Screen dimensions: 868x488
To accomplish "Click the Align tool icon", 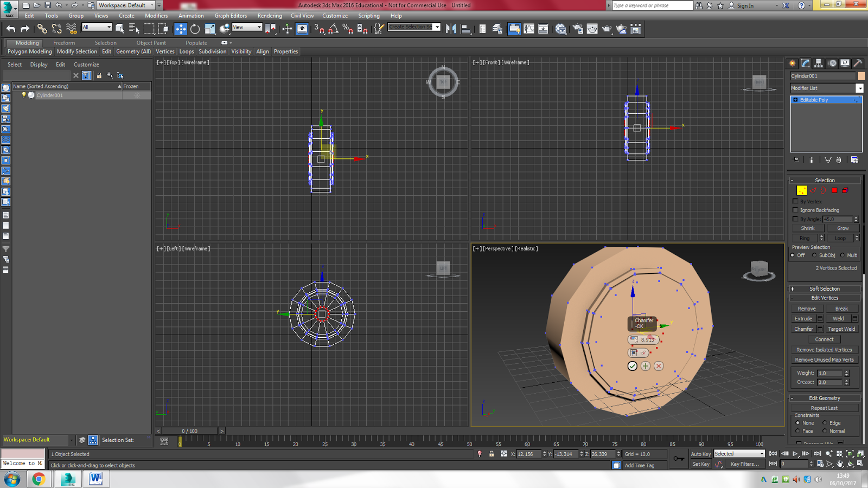I will 465,29.
